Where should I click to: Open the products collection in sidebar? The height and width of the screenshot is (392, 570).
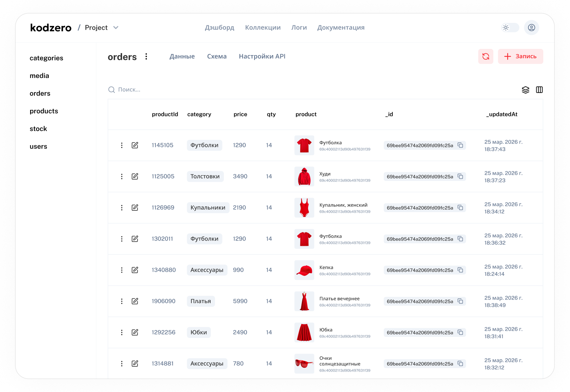coord(44,111)
